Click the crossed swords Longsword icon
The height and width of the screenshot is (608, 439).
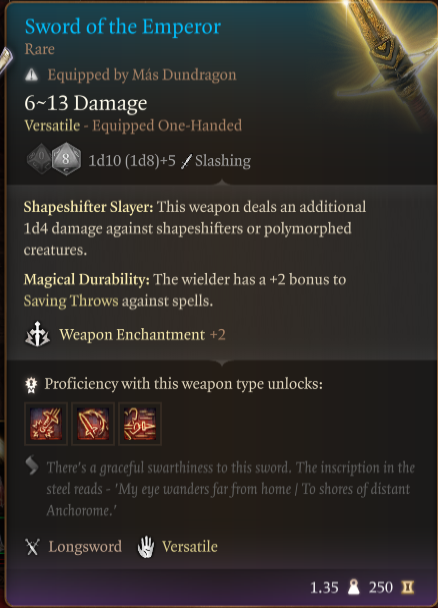33,547
